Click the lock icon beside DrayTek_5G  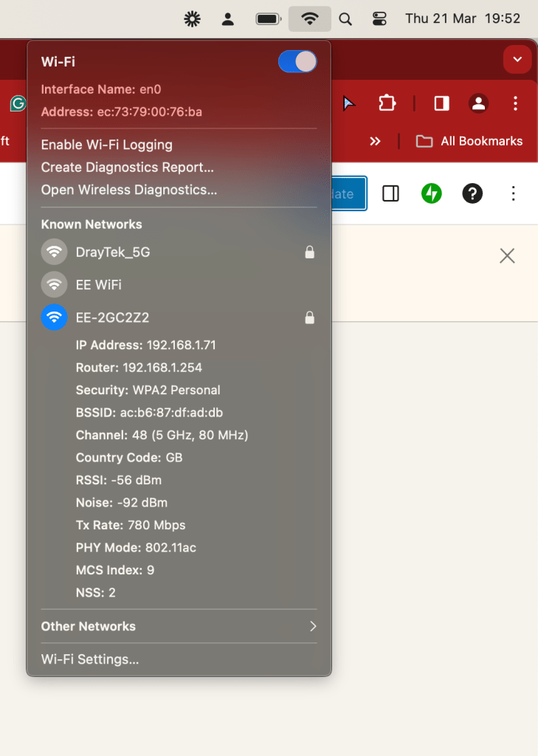pos(309,252)
